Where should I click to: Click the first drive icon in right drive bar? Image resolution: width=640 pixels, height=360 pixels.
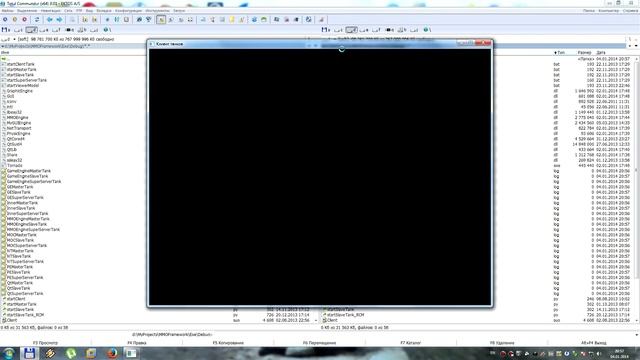coord(326,30)
